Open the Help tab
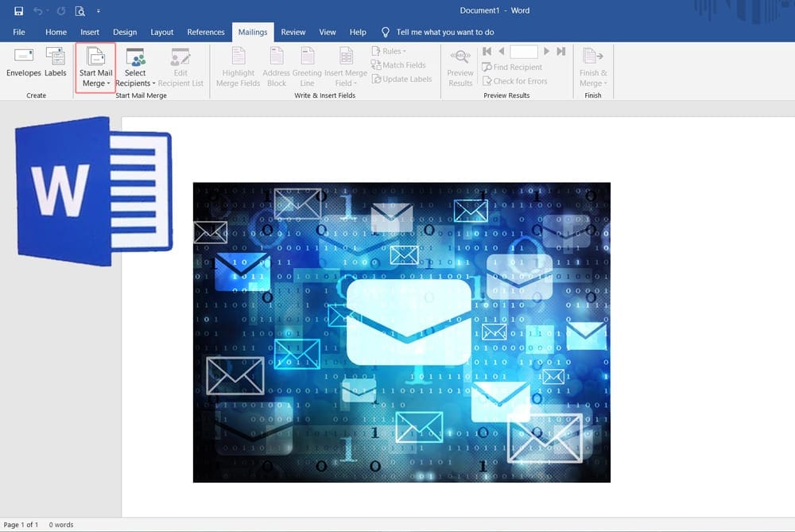The width and height of the screenshot is (795, 532). 358,32
